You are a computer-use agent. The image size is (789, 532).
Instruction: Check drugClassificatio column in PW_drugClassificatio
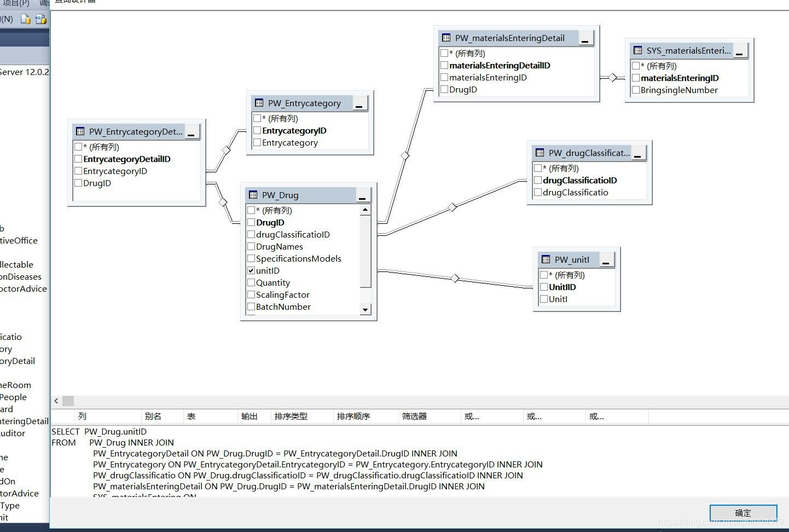coord(538,192)
